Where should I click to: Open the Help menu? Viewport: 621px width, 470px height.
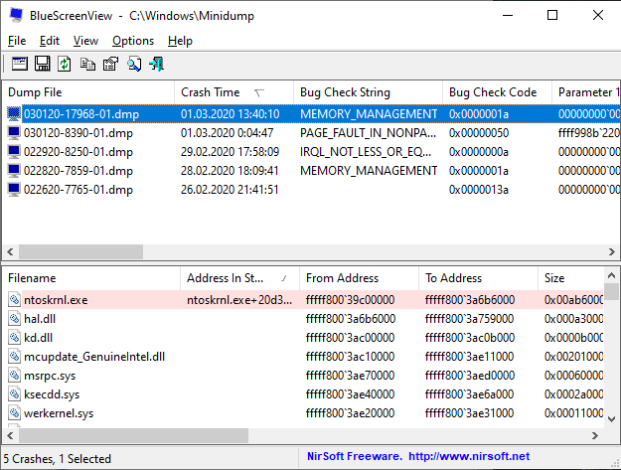(180, 41)
